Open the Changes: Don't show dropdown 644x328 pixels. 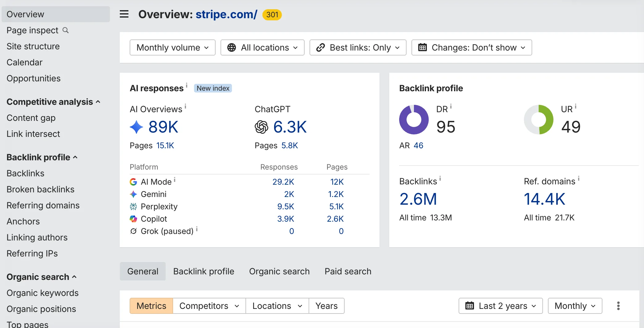pos(472,47)
